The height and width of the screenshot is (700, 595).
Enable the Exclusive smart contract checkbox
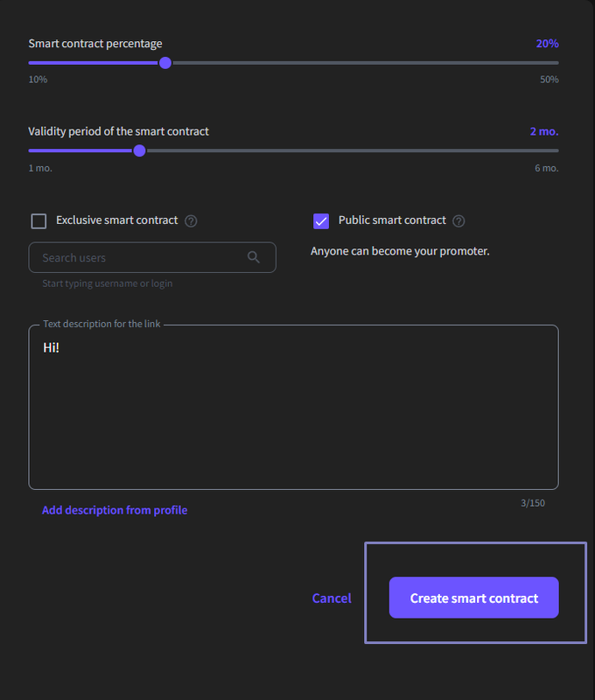(38, 221)
